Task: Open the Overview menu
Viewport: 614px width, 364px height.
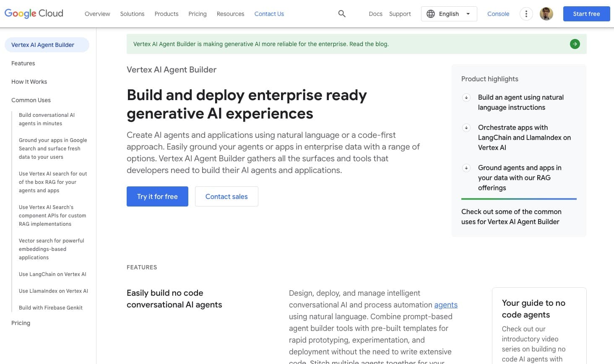Action: [97, 14]
